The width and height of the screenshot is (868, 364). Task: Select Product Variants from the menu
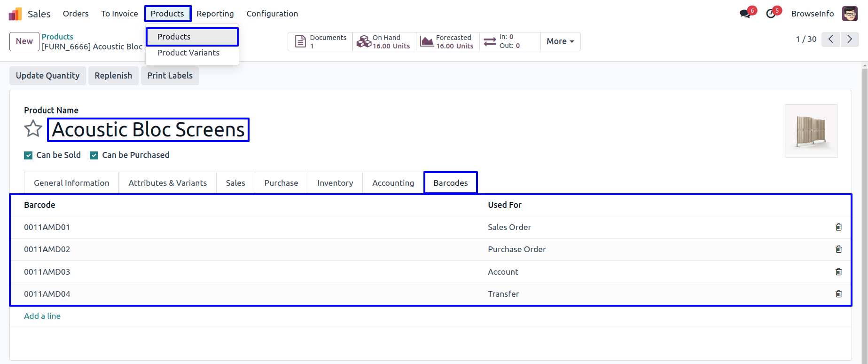point(188,53)
